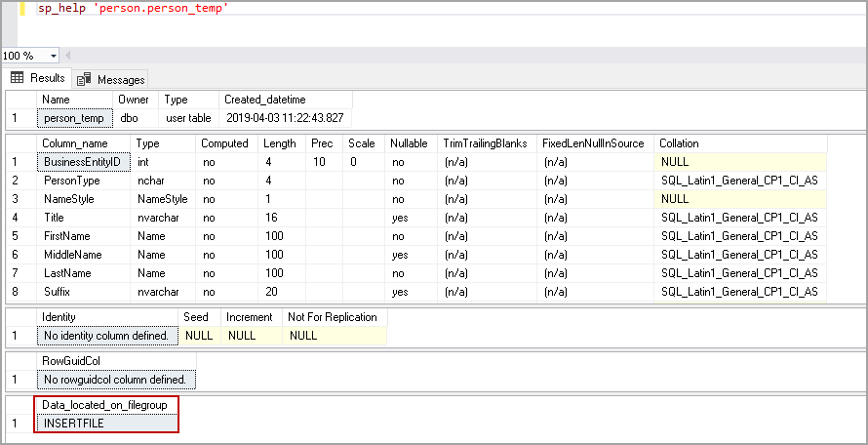Click the Created_datetime column header
Image resolution: width=868 pixels, height=445 pixels.
coord(264,100)
